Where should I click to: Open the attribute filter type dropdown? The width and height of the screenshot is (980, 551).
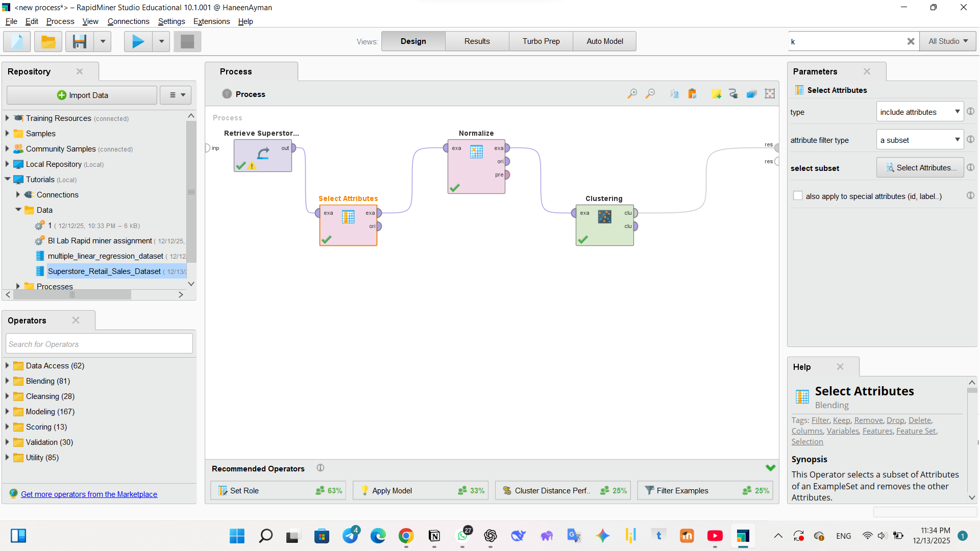click(x=920, y=140)
